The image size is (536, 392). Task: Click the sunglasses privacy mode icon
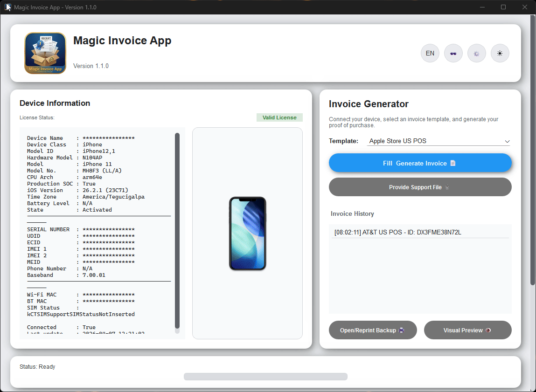[453, 53]
